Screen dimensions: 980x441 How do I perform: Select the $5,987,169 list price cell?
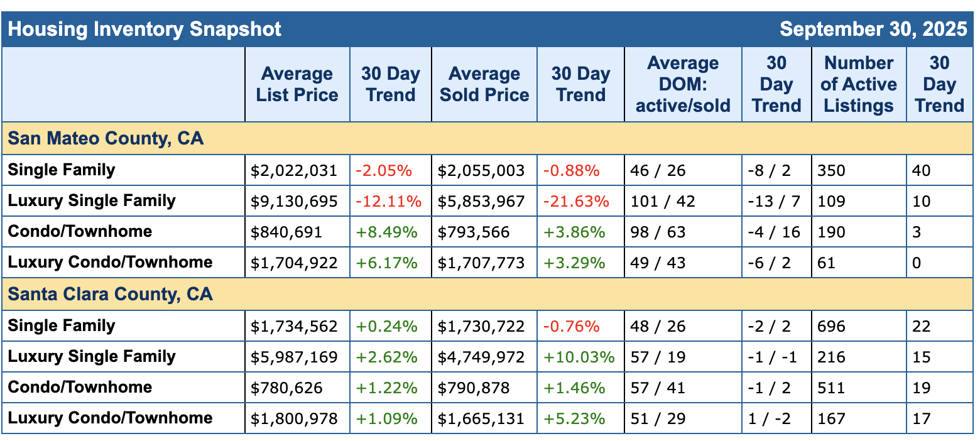click(x=294, y=357)
